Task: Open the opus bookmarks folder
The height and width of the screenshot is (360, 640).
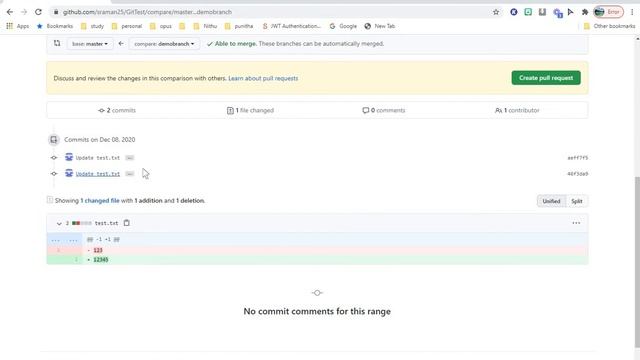Action: click(161, 26)
